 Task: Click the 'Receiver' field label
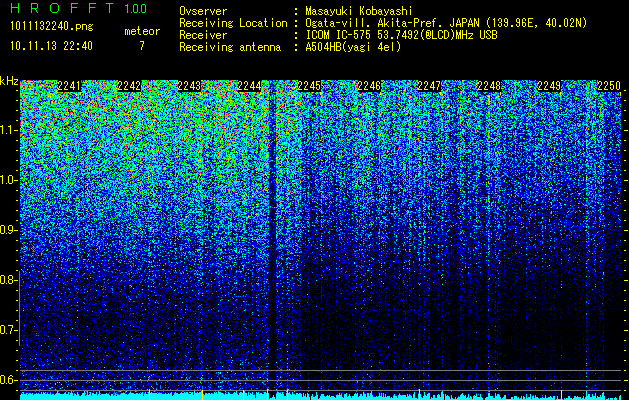(203, 35)
